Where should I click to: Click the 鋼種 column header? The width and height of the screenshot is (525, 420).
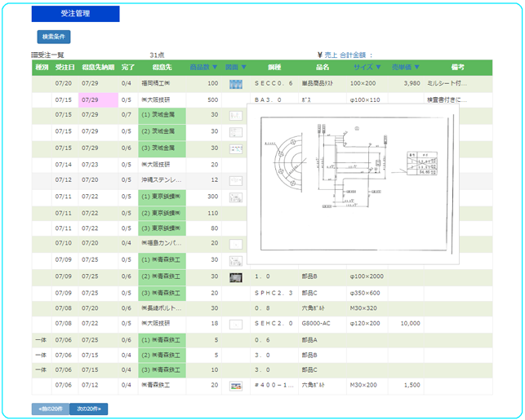(274, 67)
